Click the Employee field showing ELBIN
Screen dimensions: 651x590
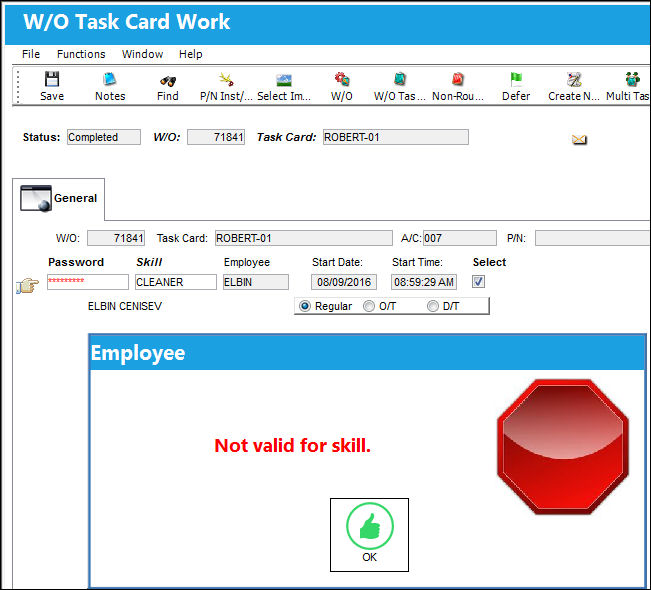pos(256,282)
